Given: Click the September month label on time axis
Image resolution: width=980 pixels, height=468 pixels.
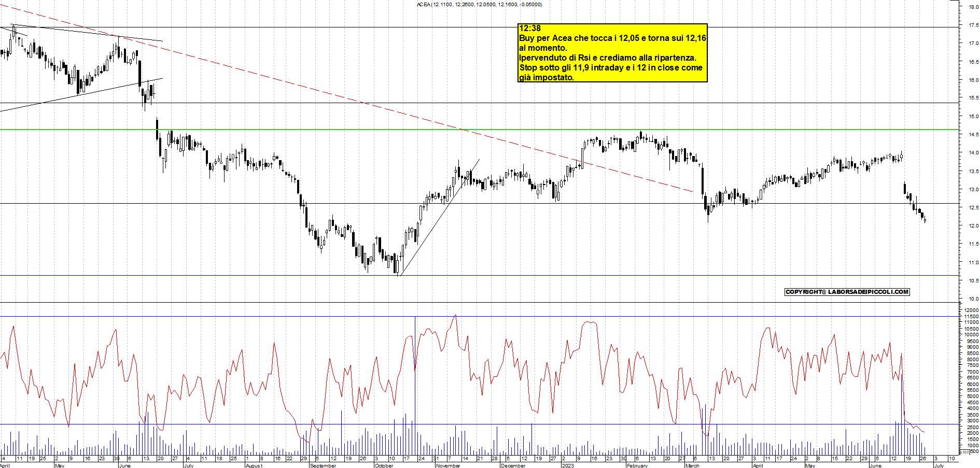Looking at the screenshot, I should (x=323, y=465).
